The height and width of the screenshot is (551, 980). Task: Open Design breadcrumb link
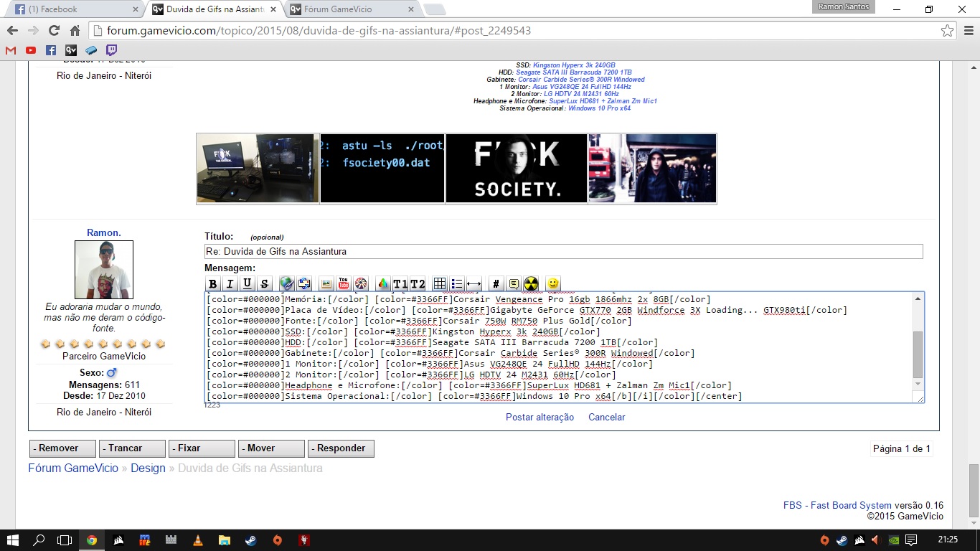tap(148, 468)
